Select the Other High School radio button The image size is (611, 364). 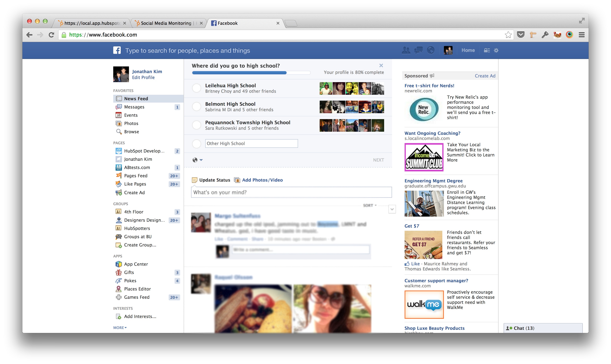pyautogui.click(x=196, y=143)
